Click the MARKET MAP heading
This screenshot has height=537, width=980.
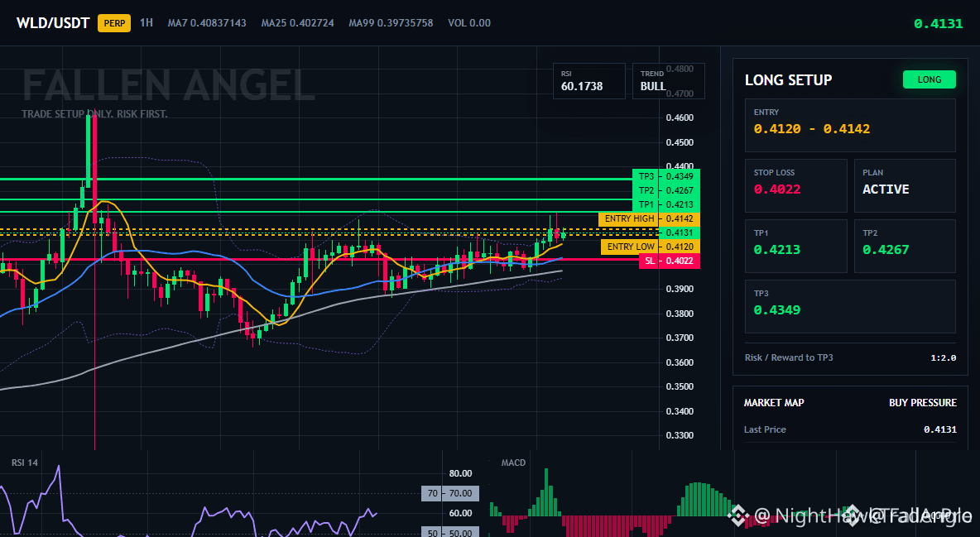click(x=774, y=403)
